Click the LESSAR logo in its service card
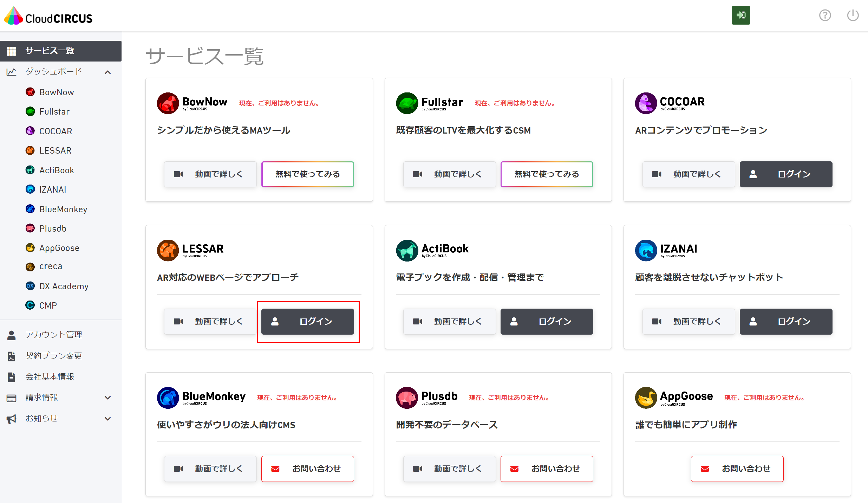The image size is (868, 503). coord(190,250)
